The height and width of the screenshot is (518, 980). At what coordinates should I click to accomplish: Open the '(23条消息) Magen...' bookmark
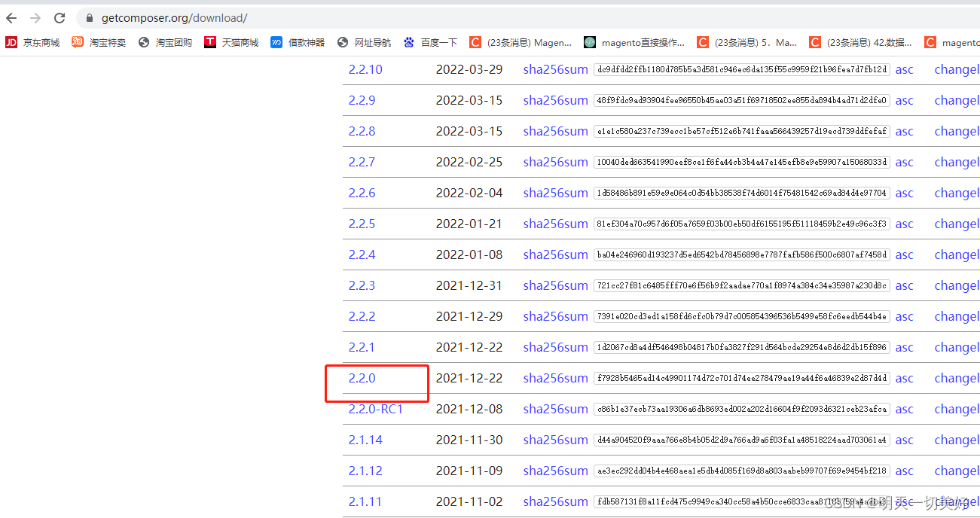521,43
